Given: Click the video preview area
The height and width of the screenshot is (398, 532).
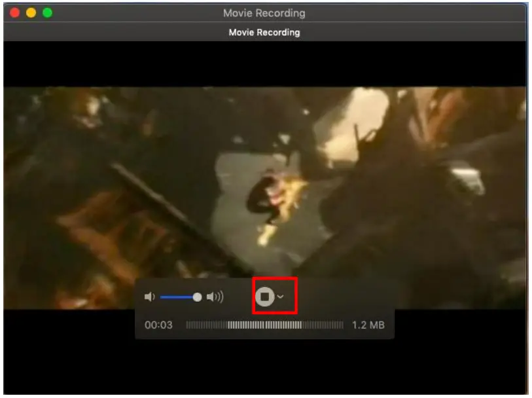Looking at the screenshot, I should coord(264,198).
